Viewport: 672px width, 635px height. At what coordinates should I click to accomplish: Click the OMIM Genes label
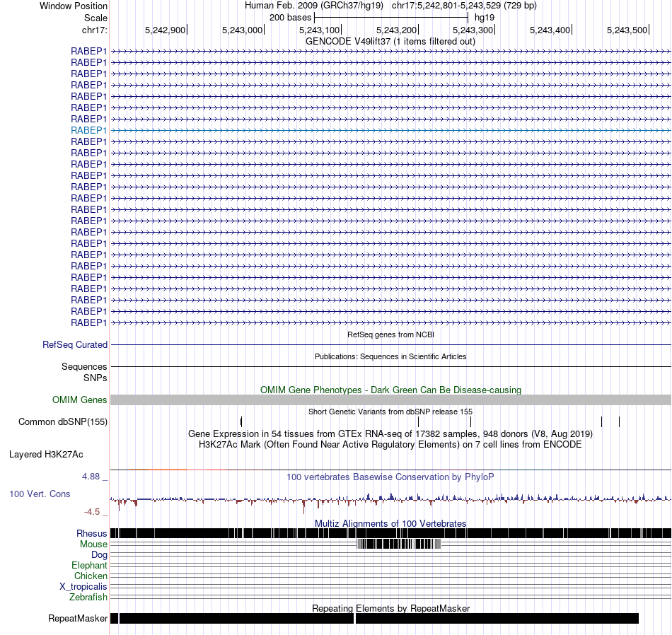point(80,400)
